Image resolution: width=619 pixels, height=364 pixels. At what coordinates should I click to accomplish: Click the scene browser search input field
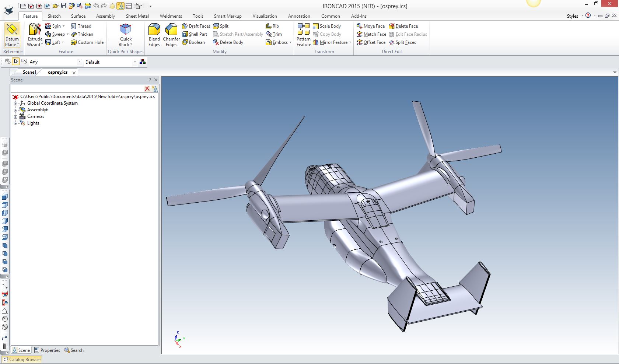click(x=77, y=89)
